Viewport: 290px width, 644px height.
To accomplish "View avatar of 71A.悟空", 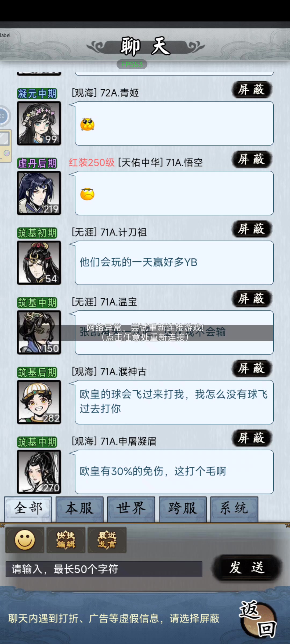I will (39, 193).
